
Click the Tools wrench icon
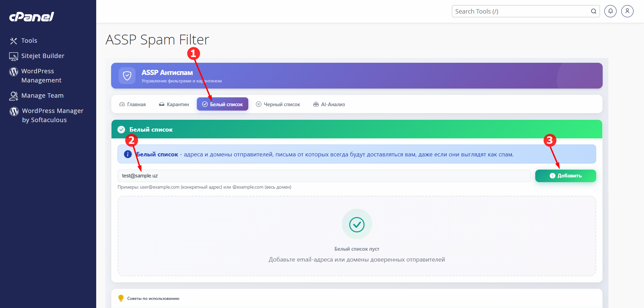[14, 41]
